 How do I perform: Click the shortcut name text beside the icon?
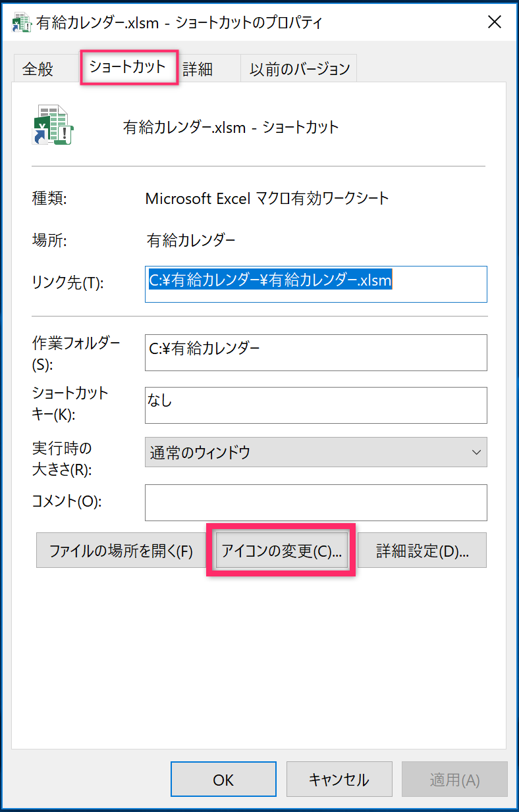231,127
